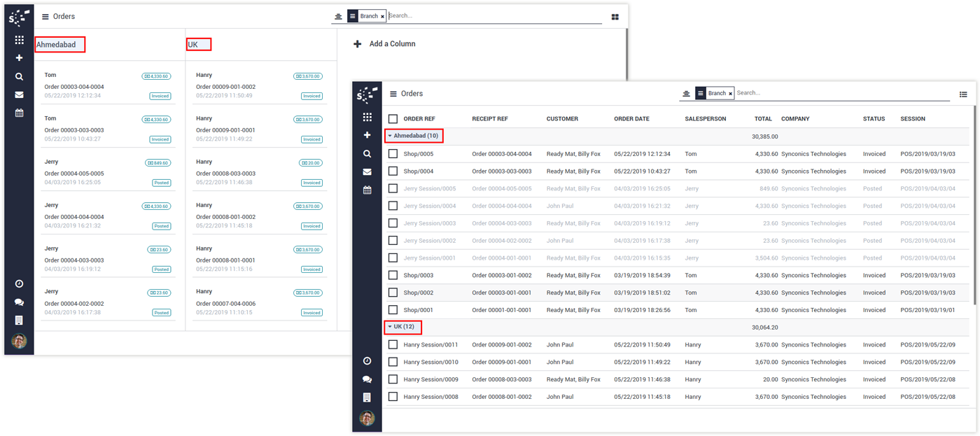Switch view using the kanban grid icon
Screen dimensions: 980x436
point(615,17)
